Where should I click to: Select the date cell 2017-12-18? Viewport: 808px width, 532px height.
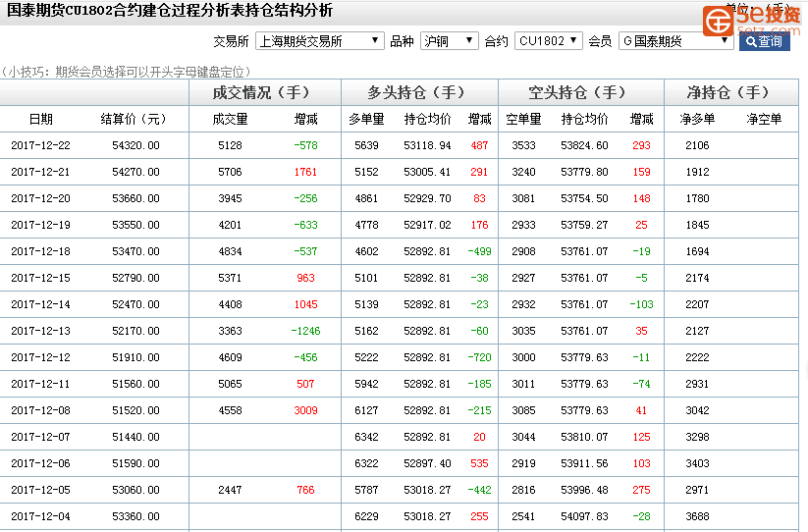tap(40, 252)
